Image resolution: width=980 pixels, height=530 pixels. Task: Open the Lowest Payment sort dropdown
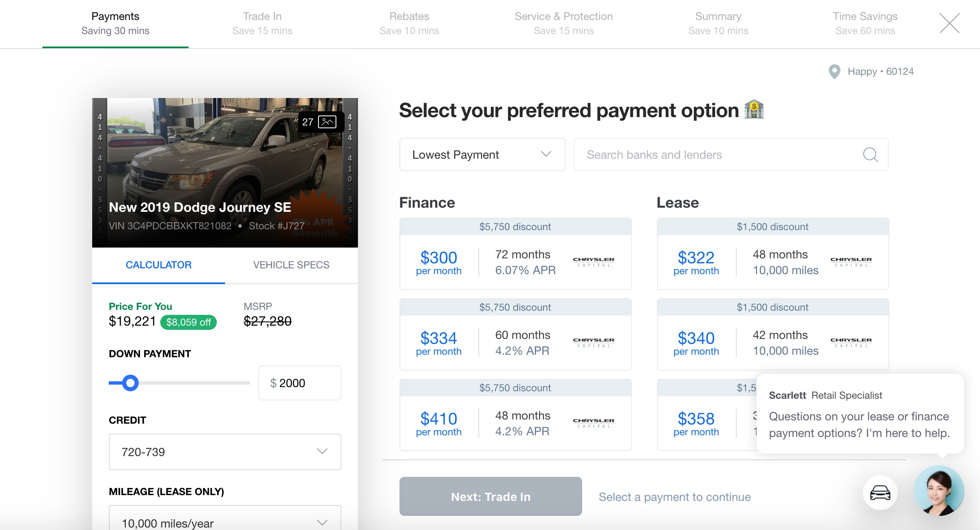(482, 155)
